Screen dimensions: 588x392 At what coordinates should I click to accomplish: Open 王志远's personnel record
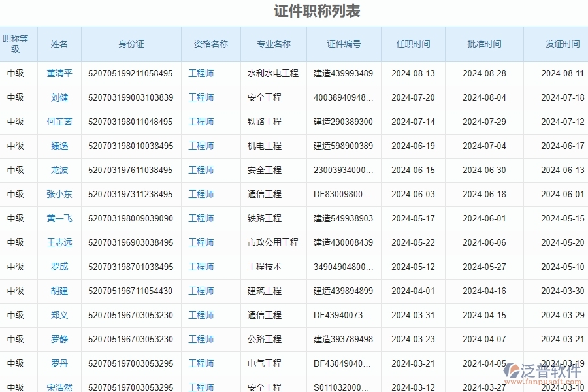[59, 242]
